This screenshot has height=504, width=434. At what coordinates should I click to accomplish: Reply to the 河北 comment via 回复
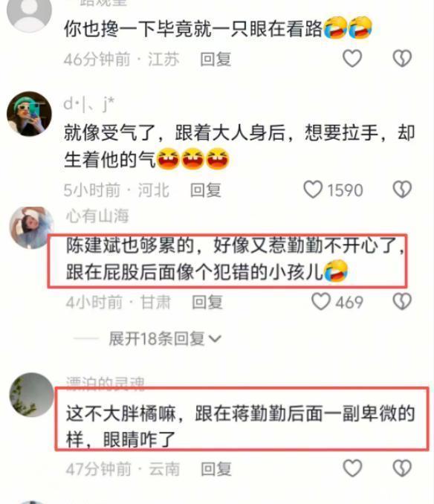tap(206, 190)
